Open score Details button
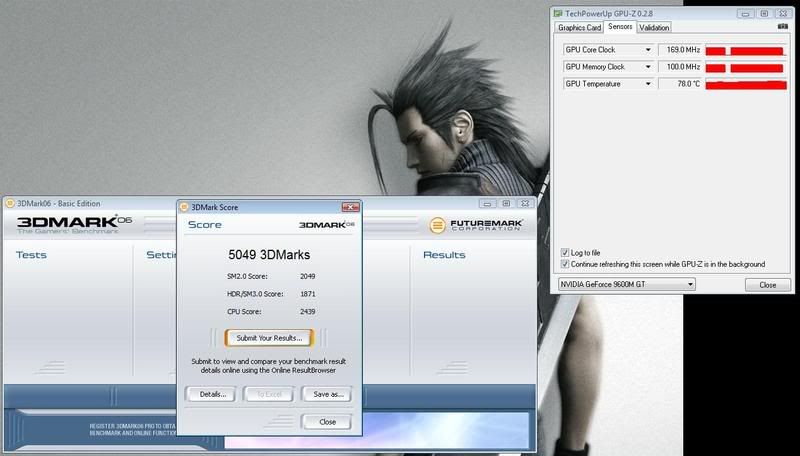This screenshot has width=800, height=456. tap(212, 394)
